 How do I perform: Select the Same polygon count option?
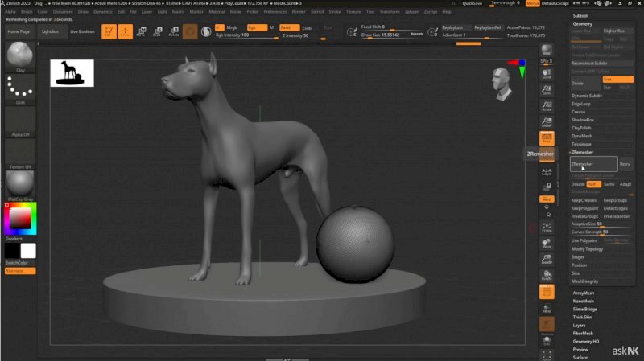click(609, 184)
